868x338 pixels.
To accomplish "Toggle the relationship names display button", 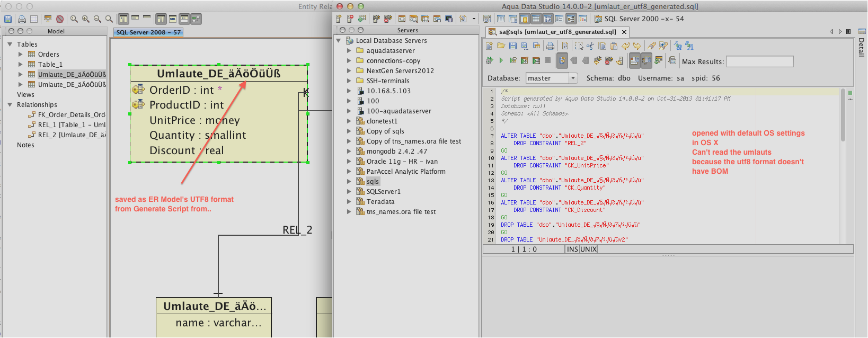I will (196, 19).
